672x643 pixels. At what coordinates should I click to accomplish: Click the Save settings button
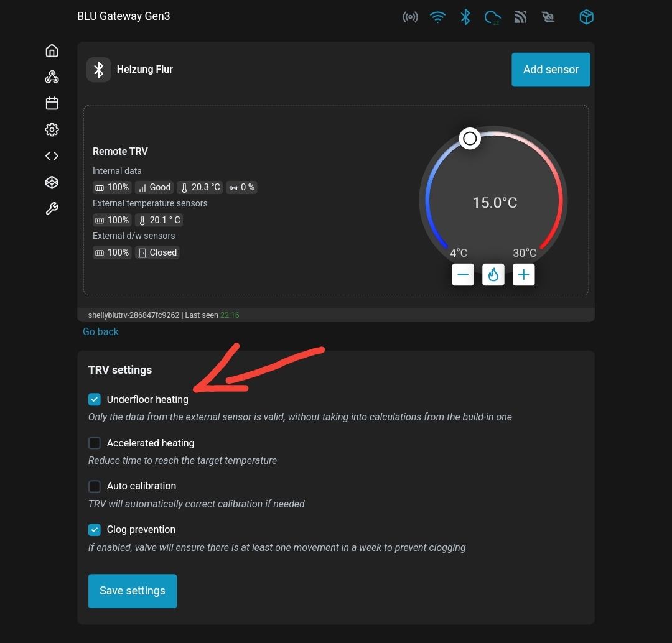tap(133, 591)
